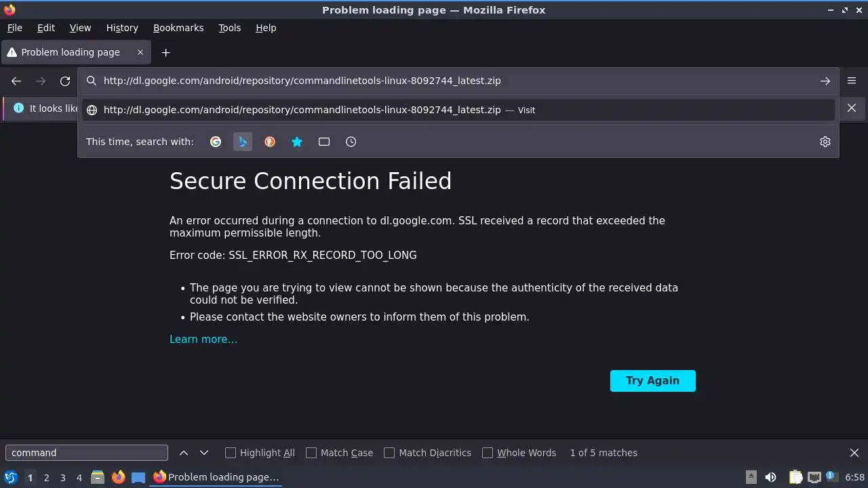This screenshot has height=488, width=868.
Task: Check the Whole Words box
Action: pyautogui.click(x=488, y=453)
